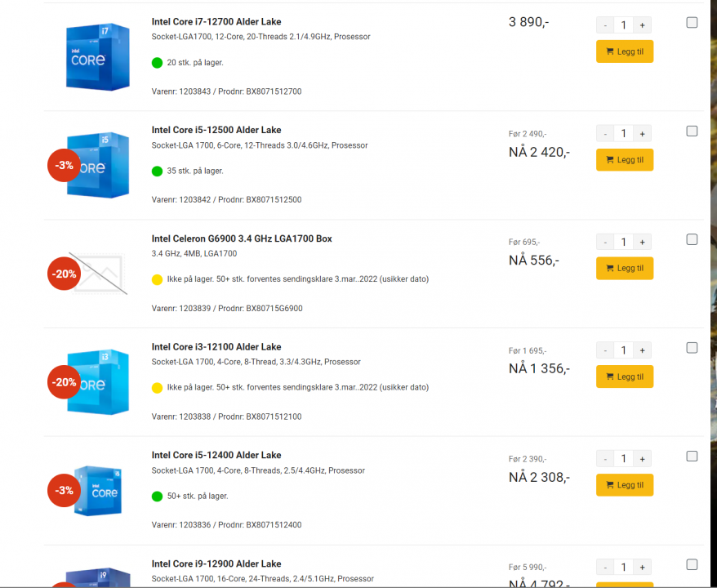The height and width of the screenshot is (588, 717).
Task: Increase quantity for i9-12900
Action: tap(642, 567)
